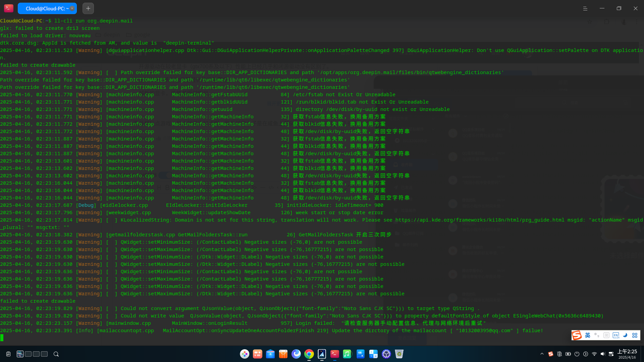Open the search magnifier in taskbar
Image resolution: width=644 pixels, height=362 pixels.
click(x=56, y=354)
